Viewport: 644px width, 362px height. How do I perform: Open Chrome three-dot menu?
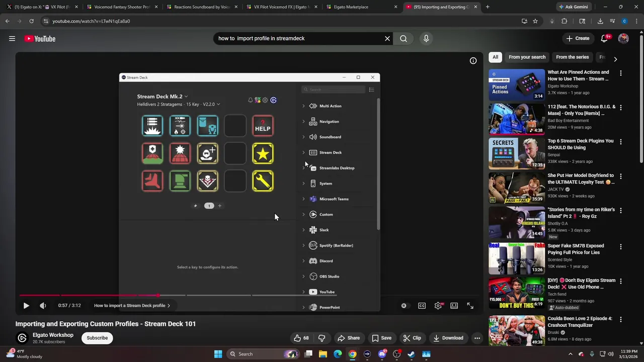coord(637,21)
